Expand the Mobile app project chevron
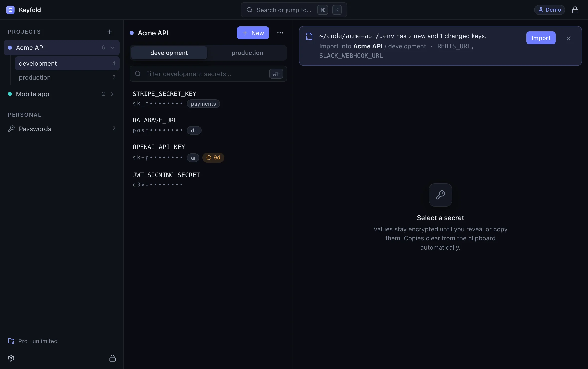This screenshot has width=588, height=369. pos(112,94)
